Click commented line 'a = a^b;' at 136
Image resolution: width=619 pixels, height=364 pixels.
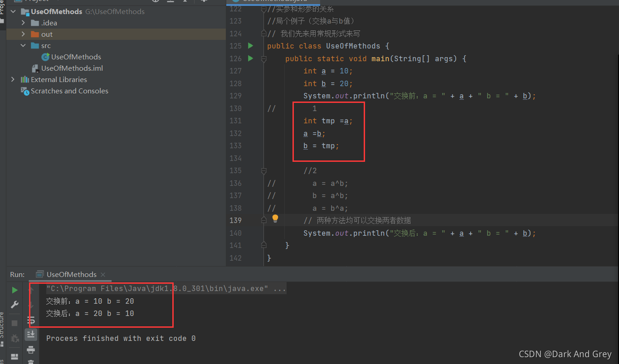point(330,184)
